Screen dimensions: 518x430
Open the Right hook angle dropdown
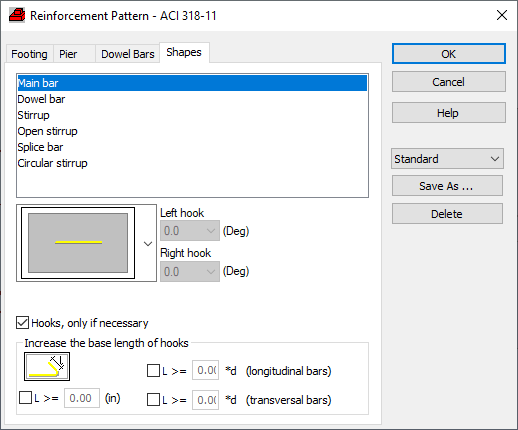coord(190,272)
